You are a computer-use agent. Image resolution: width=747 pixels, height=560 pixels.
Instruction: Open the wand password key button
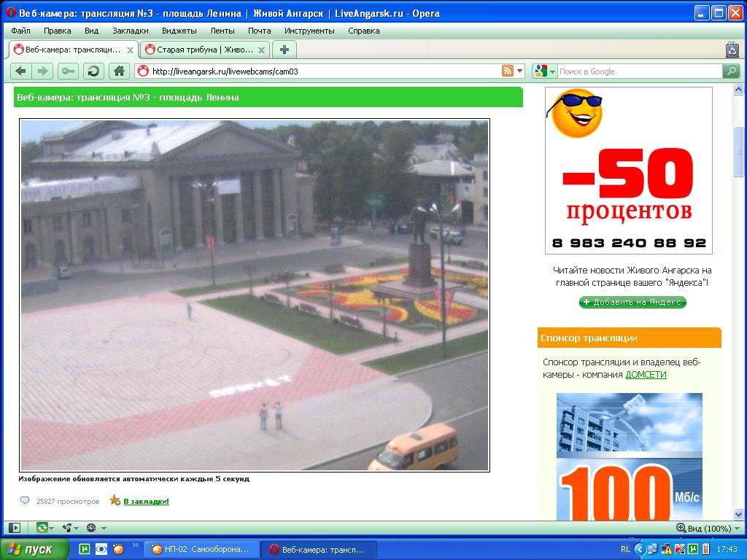[69, 71]
